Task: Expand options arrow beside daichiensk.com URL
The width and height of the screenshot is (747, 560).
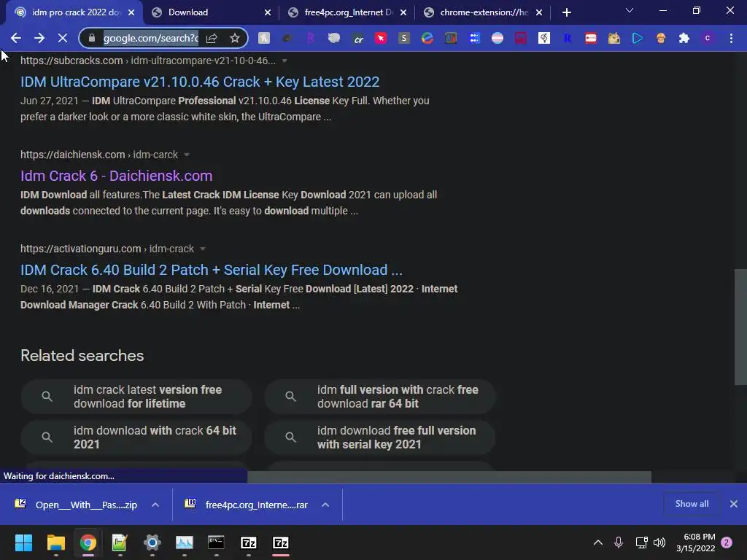Action: pos(187,155)
